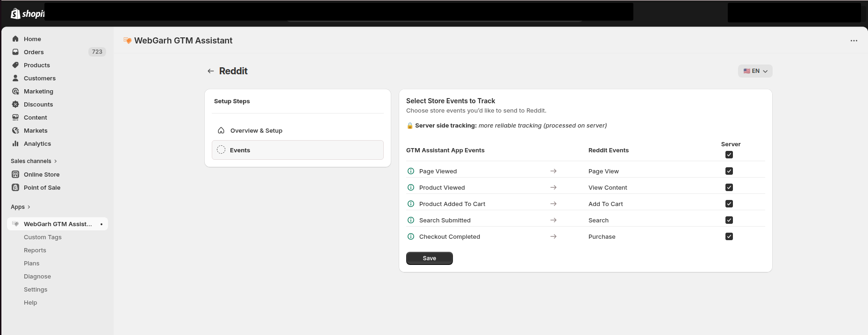Open WebGarh GTM Assistant app link

57,224
